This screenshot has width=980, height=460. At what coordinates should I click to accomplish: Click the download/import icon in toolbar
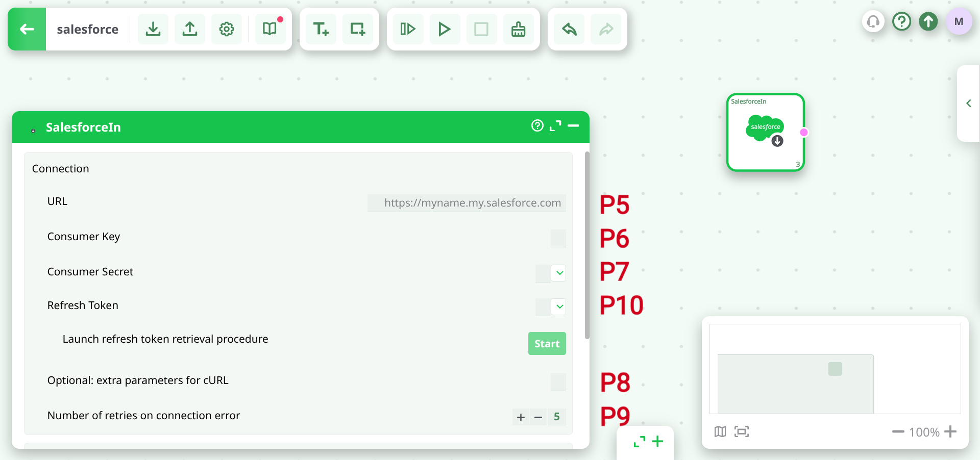[x=153, y=29]
